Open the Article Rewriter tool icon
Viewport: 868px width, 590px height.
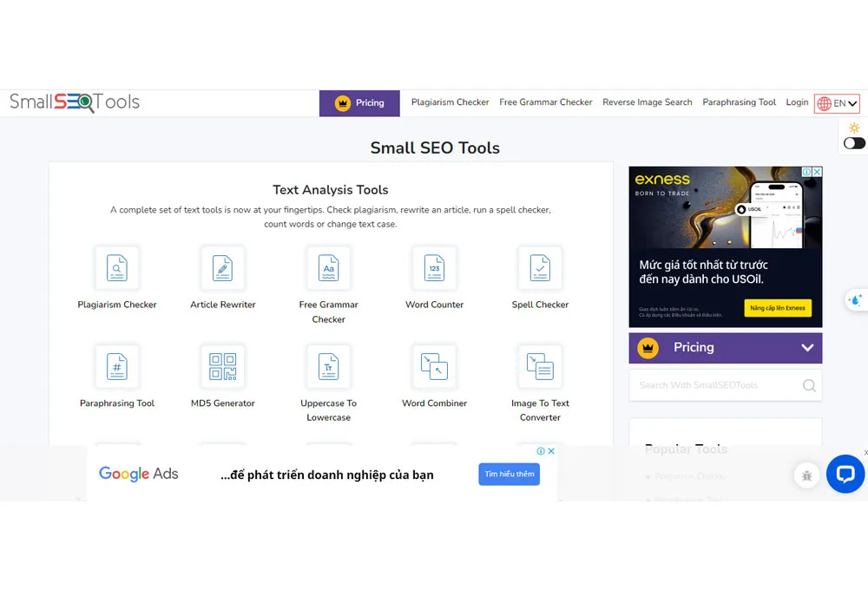(222, 268)
